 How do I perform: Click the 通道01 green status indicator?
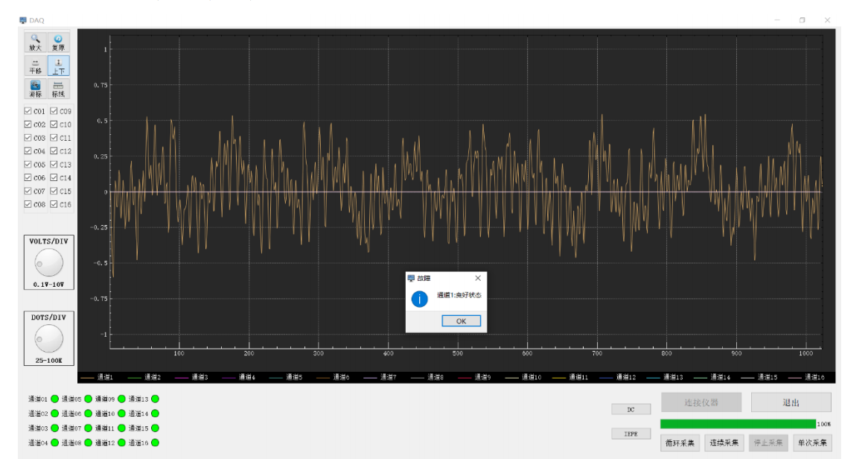[55, 399]
